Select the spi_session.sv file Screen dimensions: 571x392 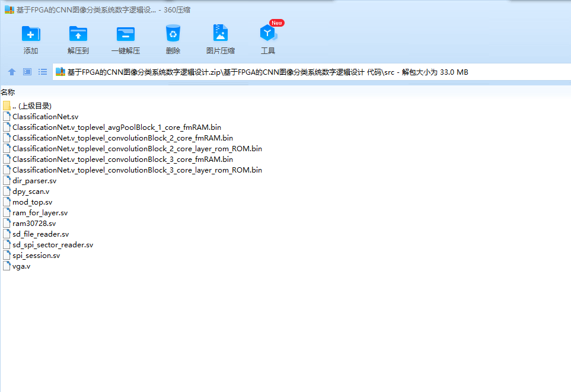point(36,256)
